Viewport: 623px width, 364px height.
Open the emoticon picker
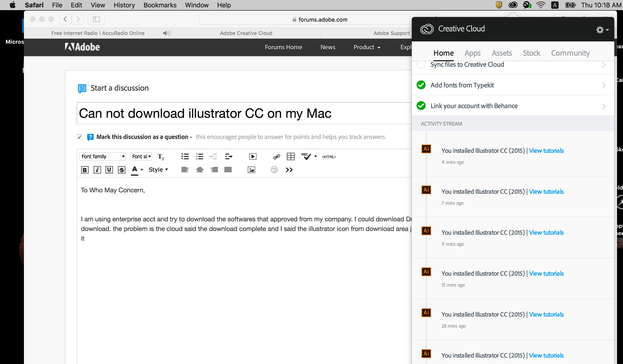(x=274, y=170)
